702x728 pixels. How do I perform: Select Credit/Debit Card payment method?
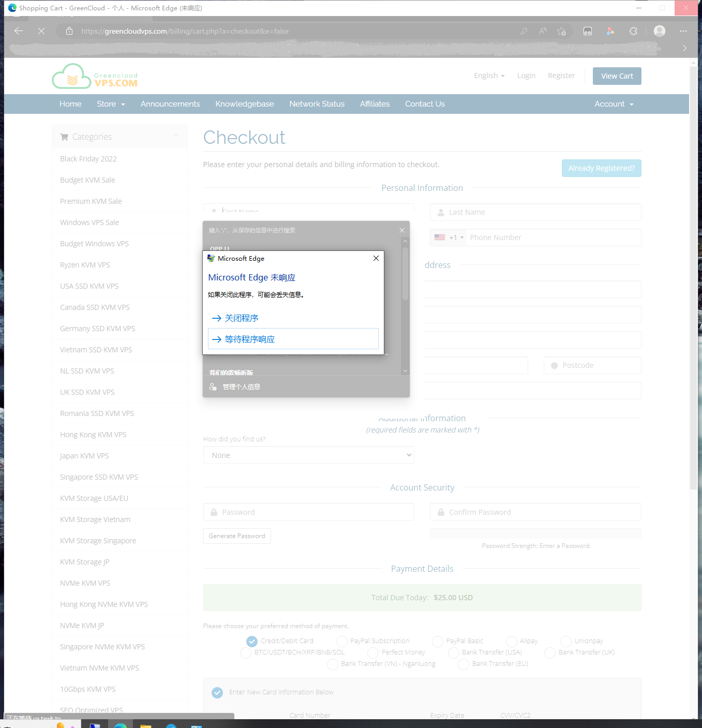coord(252,641)
